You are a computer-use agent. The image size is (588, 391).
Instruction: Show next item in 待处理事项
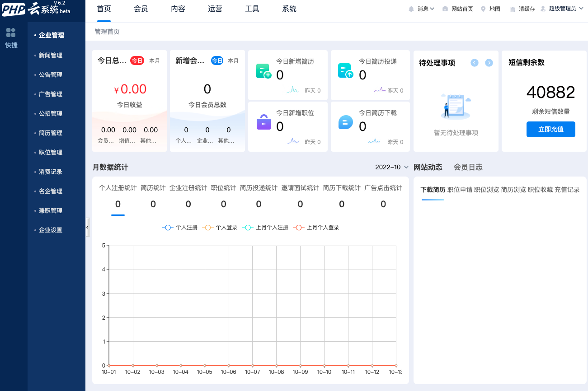489,63
